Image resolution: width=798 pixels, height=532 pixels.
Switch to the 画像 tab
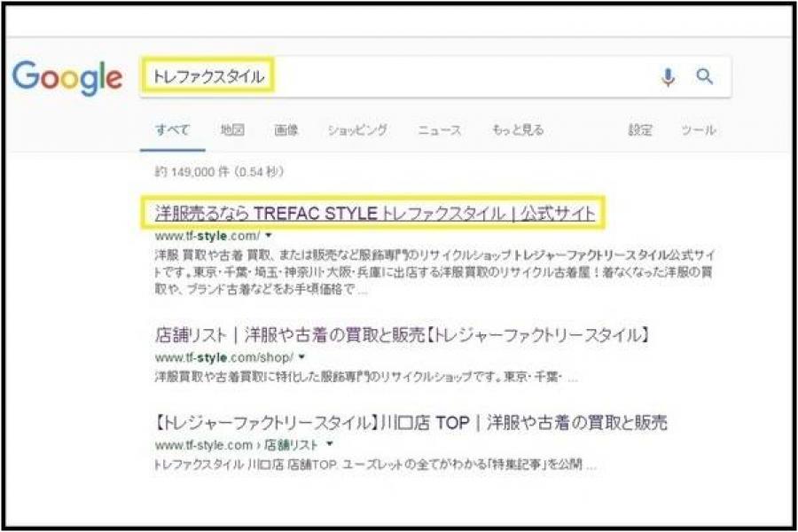286,130
